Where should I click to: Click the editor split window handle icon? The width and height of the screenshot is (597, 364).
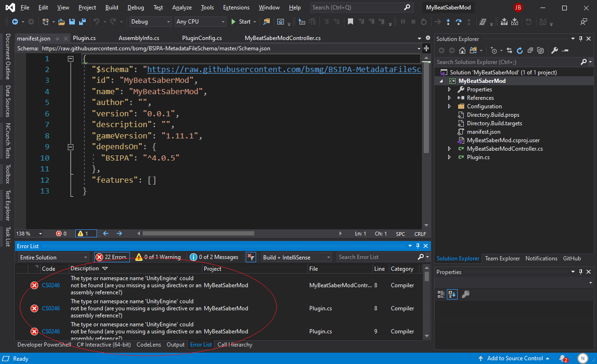426,48
